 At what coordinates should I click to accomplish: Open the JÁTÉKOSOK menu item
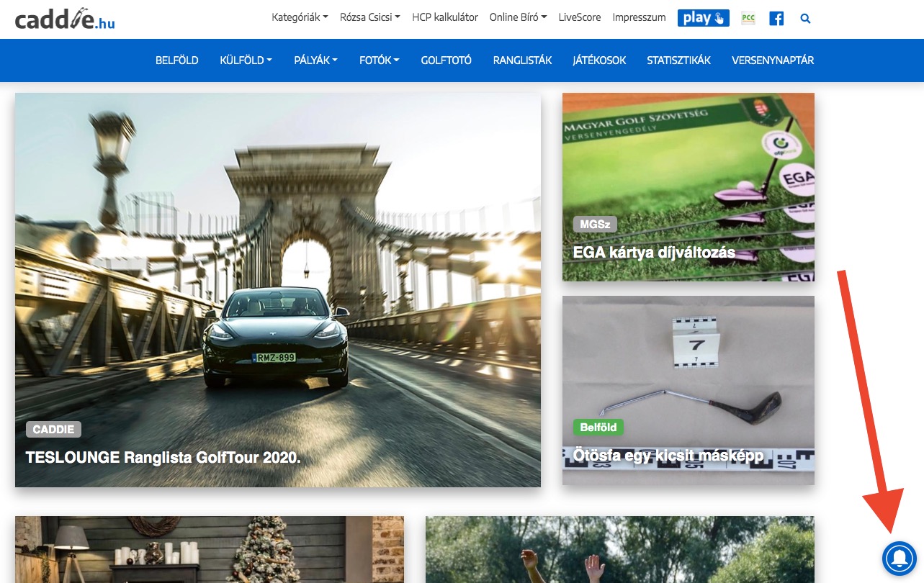(x=599, y=60)
